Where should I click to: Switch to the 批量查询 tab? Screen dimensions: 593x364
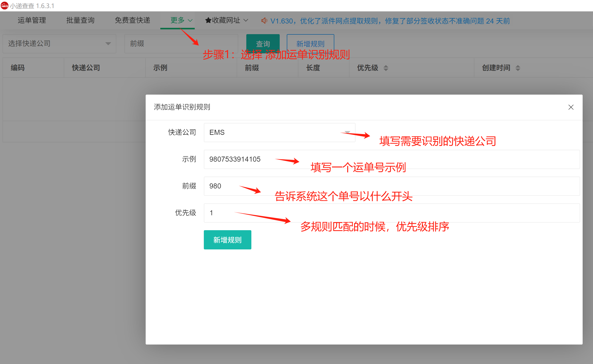pos(80,20)
